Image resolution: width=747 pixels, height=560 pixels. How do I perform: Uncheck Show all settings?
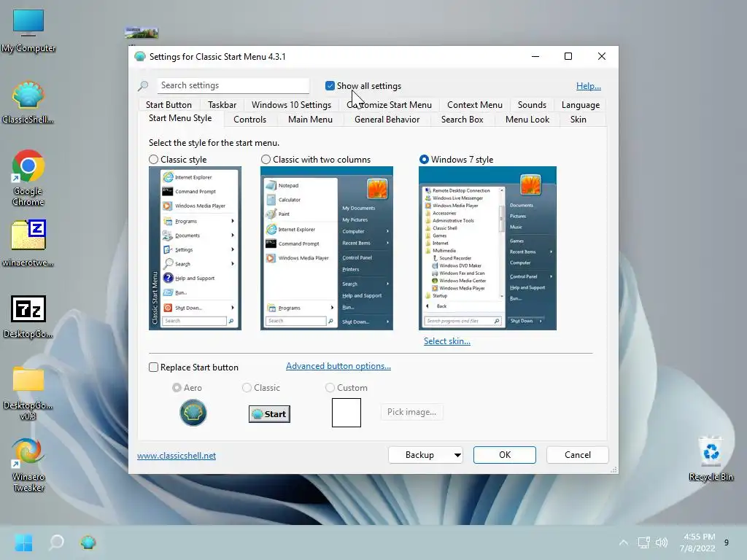(330, 86)
